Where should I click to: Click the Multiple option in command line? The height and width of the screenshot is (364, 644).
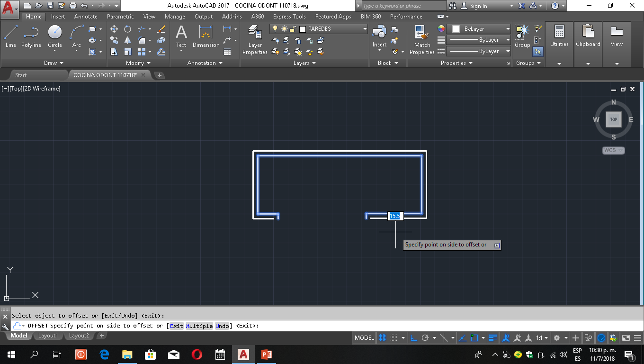[x=199, y=326]
